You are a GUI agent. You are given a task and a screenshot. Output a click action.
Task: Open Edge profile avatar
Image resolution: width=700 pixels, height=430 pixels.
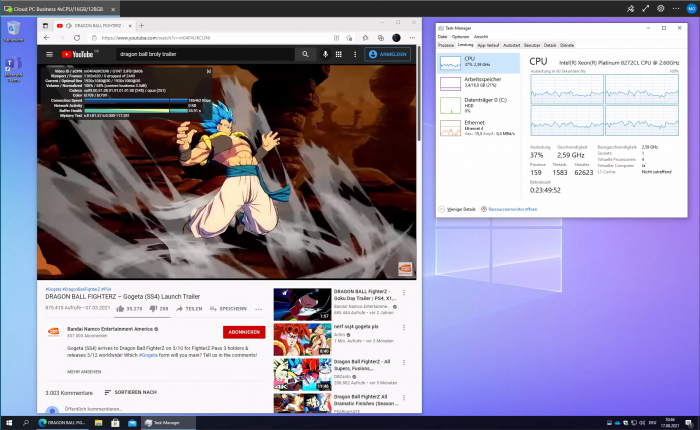pos(396,38)
